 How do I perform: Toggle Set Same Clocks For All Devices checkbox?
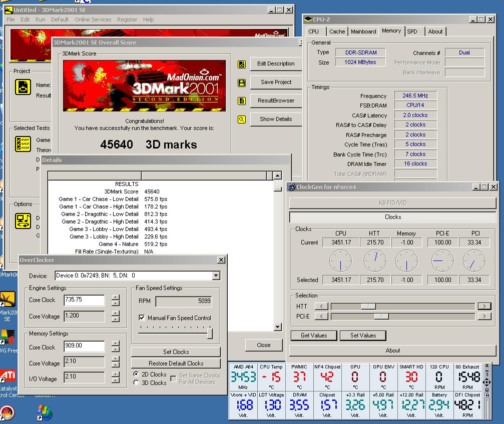click(x=173, y=378)
